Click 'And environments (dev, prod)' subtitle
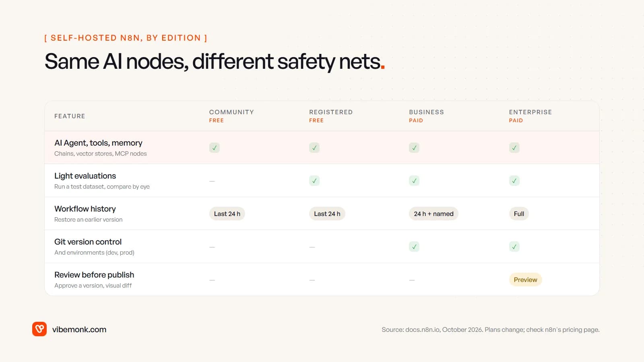 tap(94, 253)
